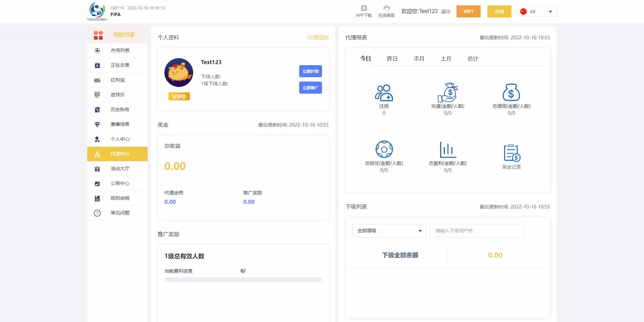Click the 总收益 0.00 amount
Viewport: 644px width, 322px height.
click(x=175, y=166)
